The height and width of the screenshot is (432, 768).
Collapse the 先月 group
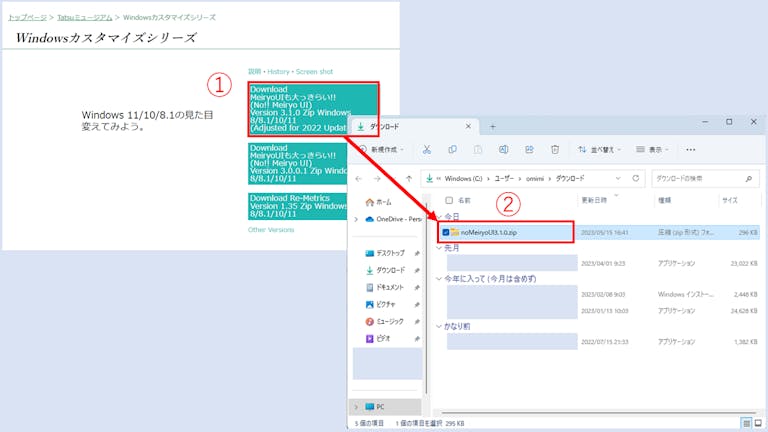coord(439,248)
